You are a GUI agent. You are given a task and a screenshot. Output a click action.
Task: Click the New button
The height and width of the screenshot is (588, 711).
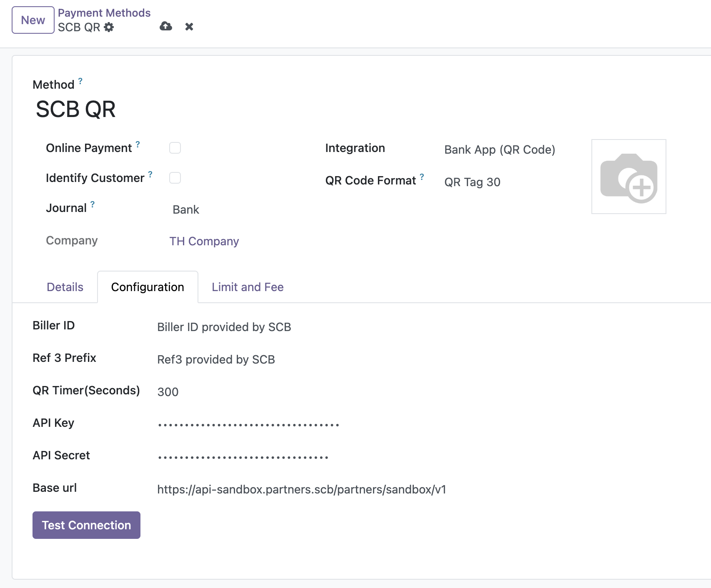coord(33,20)
